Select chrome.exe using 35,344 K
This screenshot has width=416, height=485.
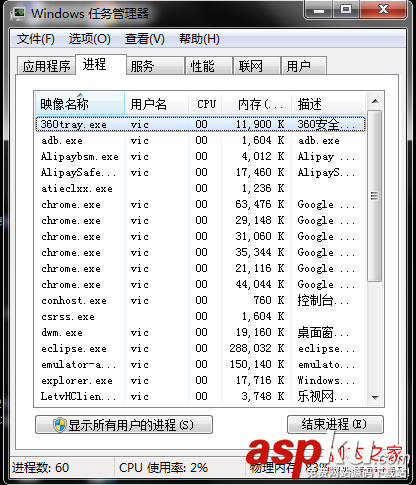200,252
